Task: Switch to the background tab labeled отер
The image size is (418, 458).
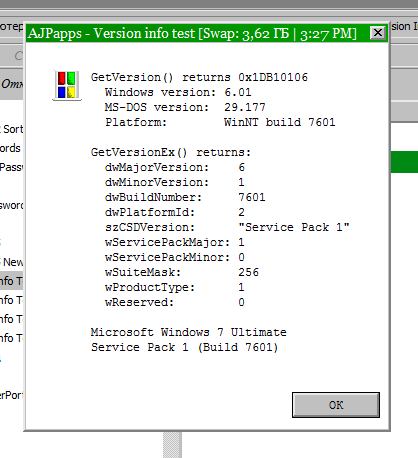Action: click(x=11, y=27)
